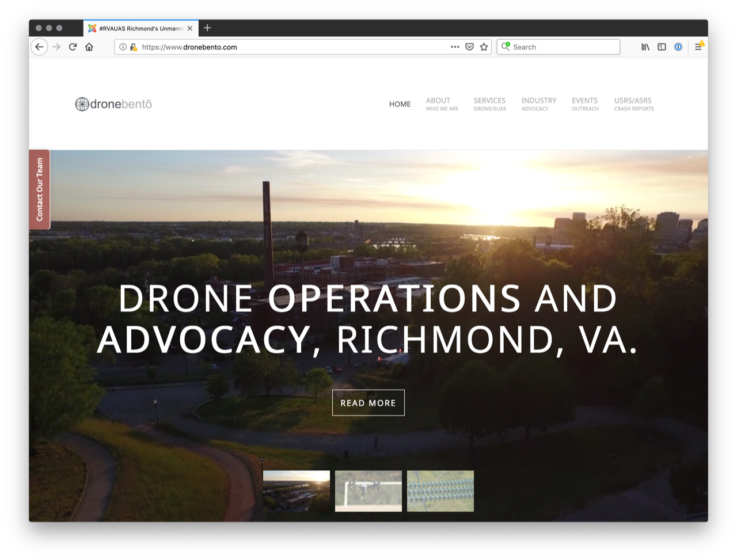Open Firefox hamburger menu
Viewport: 737px width, 560px height.
(698, 47)
